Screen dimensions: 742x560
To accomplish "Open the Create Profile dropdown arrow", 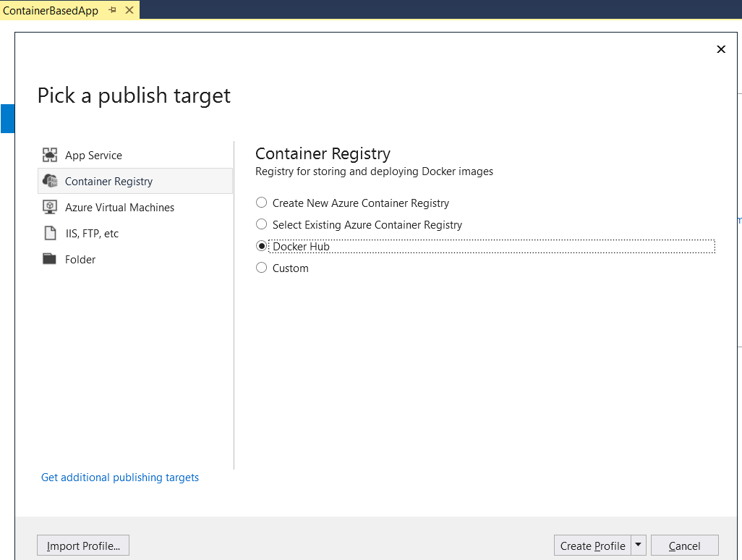I will coord(638,546).
